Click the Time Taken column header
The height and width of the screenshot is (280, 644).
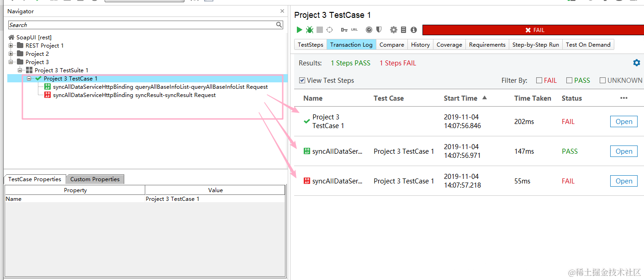tap(533, 98)
